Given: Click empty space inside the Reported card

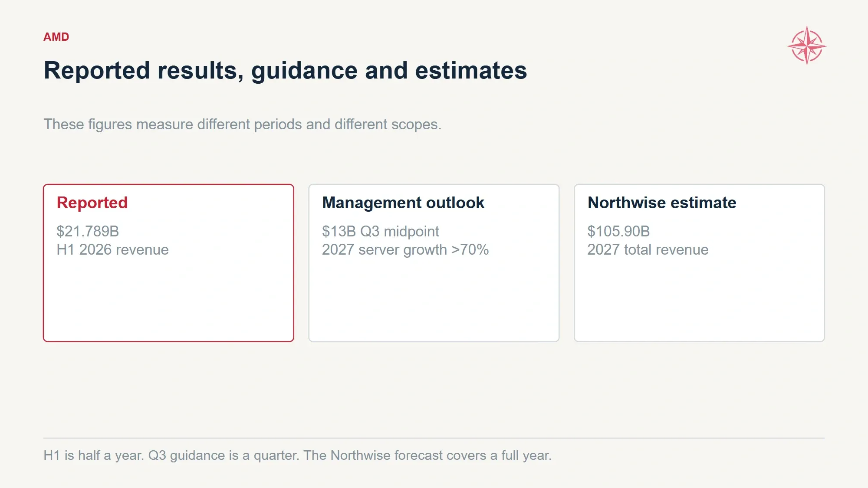Looking at the screenshot, I should coord(168,299).
